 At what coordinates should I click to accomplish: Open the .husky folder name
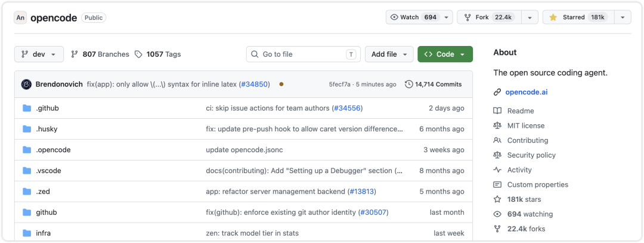[47, 129]
